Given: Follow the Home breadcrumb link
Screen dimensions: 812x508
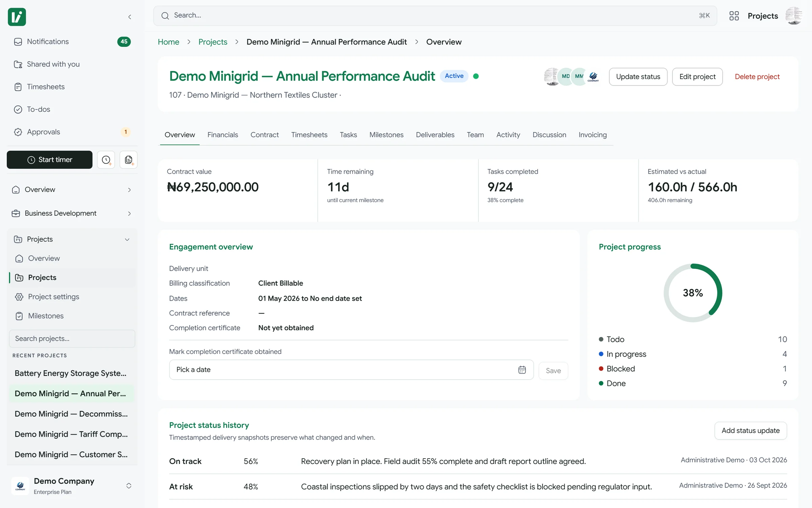Looking at the screenshot, I should [x=168, y=42].
